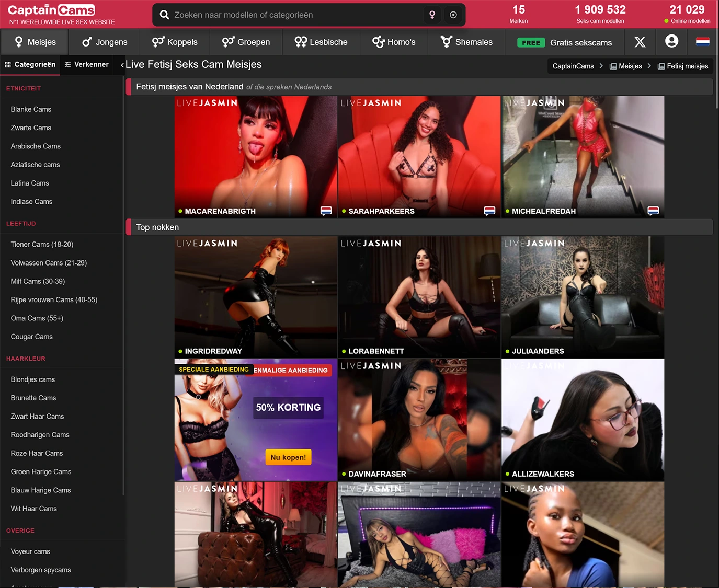Viewport: 719px width, 588px height.
Task: Open the JULIAANDERS cam thumbnail
Action: click(x=583, y=297)
